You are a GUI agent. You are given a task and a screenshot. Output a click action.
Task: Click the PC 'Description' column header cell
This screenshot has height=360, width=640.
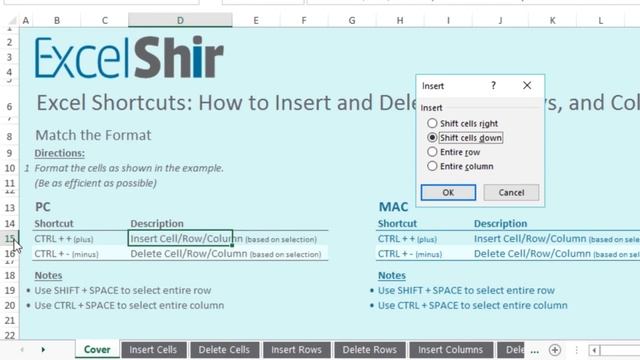click(157, 224)
